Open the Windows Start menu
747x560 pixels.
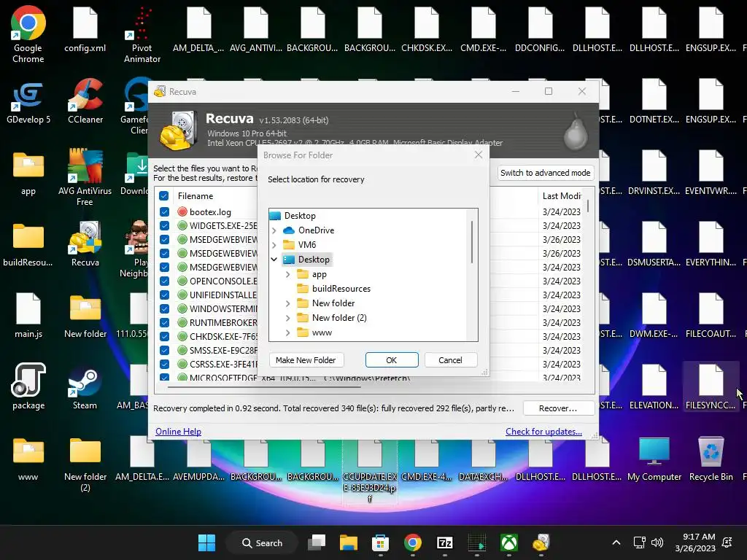click(206, 542)
